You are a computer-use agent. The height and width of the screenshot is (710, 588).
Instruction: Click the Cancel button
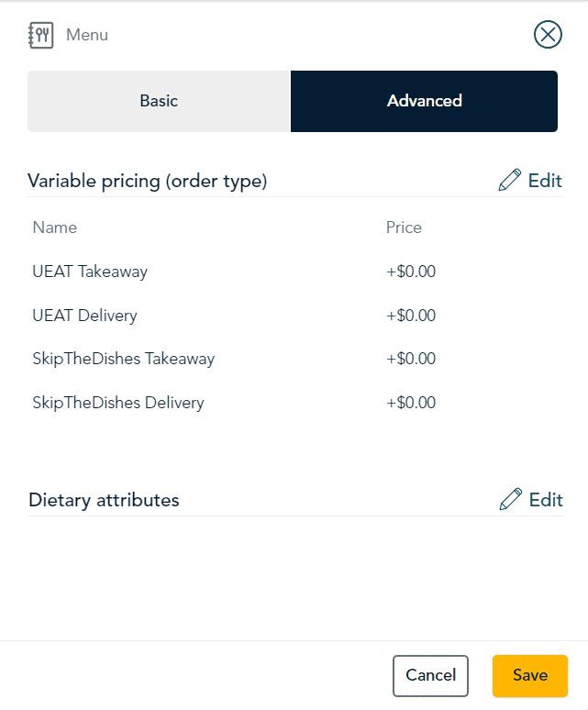[430, 675]
